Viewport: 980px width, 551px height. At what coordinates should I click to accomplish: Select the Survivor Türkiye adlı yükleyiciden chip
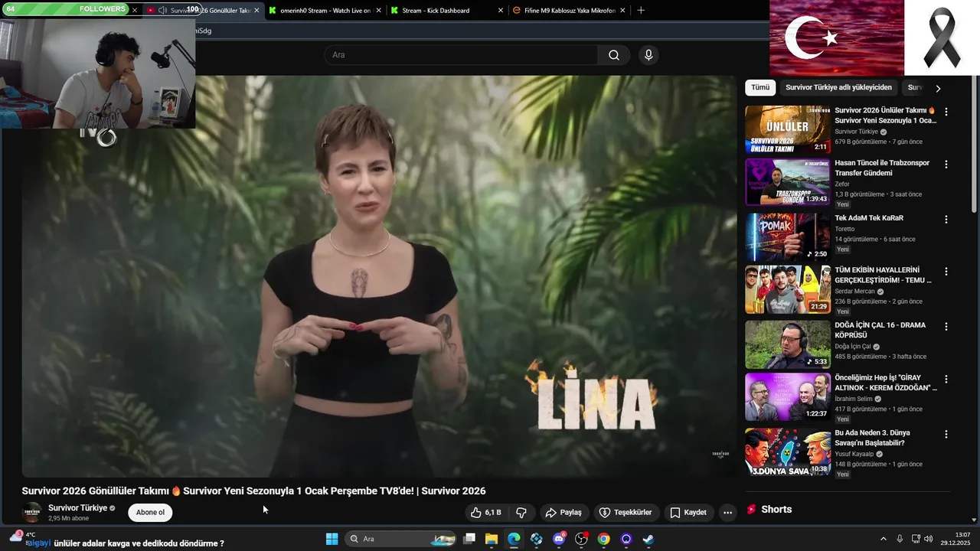(838, 87)
